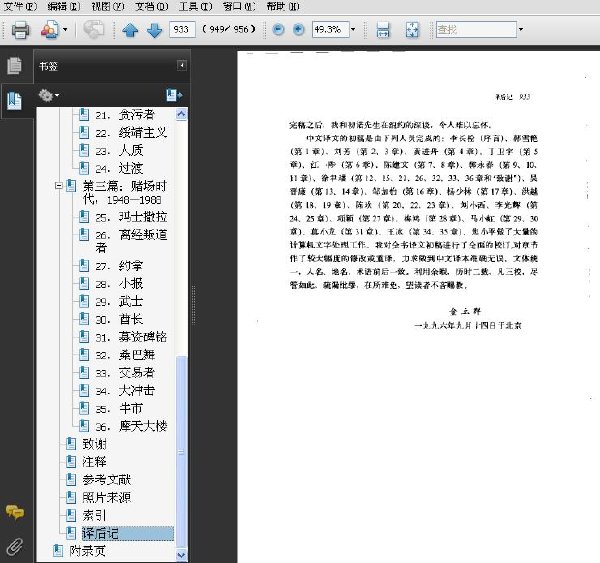600x563 pixels.
Task: Select bookmark 第三篇：赌场时代
Action: click(x=125, y=193)
